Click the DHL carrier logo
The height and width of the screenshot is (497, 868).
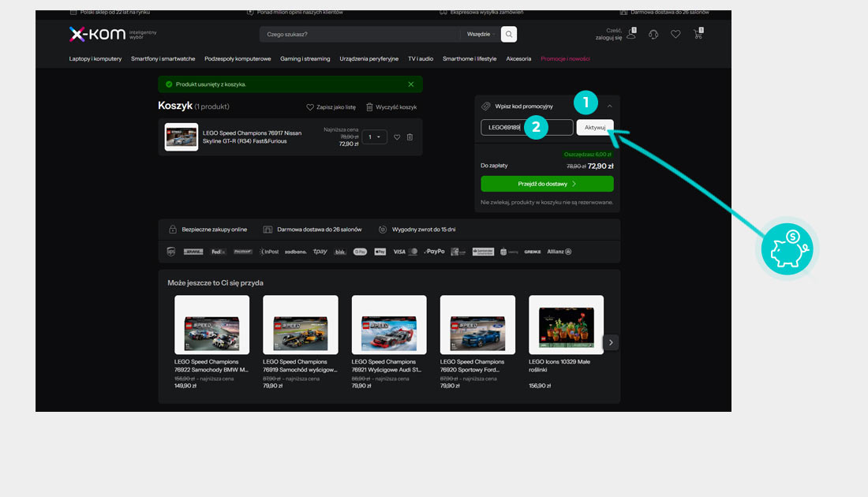tap(193, 252)
